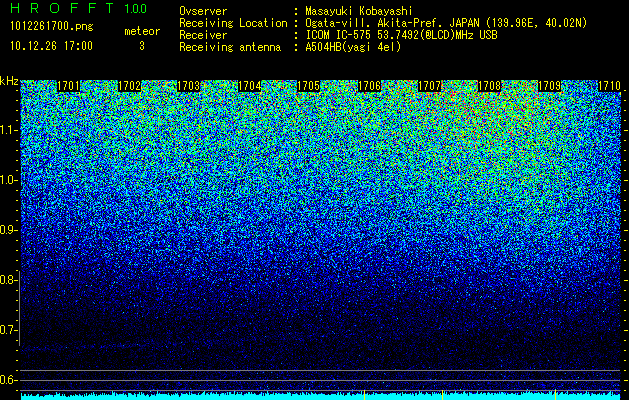Click the Ovserver field label

pyautogui.click(x=203, y=11)
